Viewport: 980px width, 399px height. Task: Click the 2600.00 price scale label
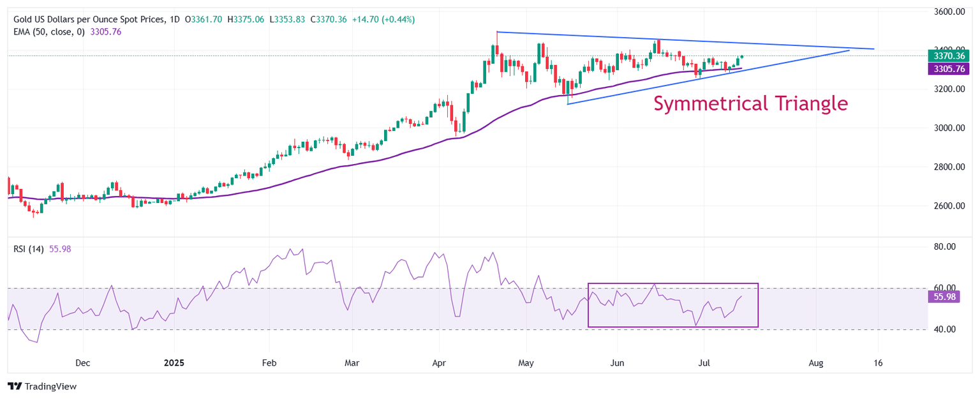950,206
